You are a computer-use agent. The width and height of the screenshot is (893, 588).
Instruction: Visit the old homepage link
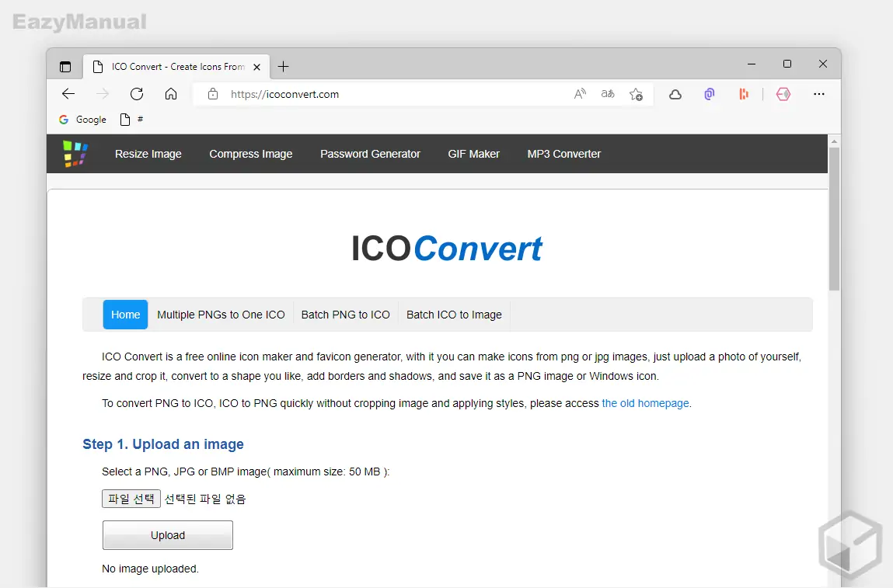pos(645,403)
